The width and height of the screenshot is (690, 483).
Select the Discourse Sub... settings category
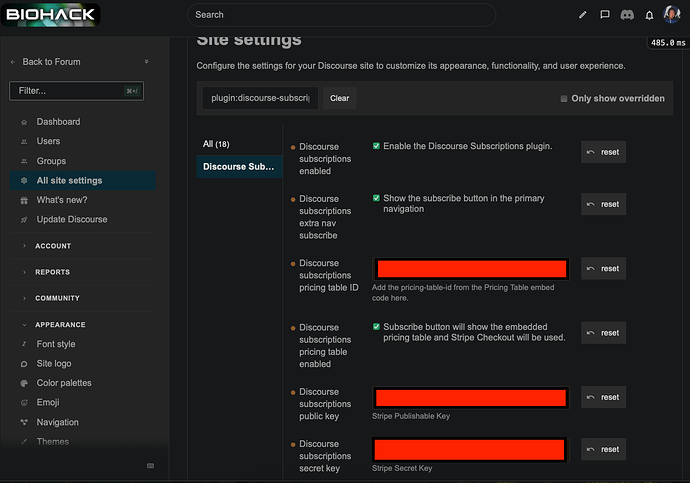click(x=239, y=167)
